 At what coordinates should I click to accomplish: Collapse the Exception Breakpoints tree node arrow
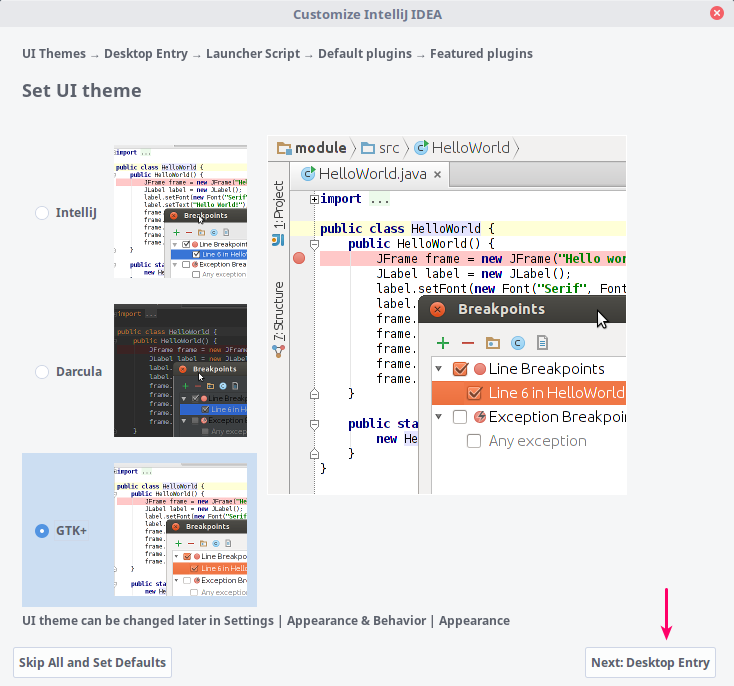click(x=439, y=416)
